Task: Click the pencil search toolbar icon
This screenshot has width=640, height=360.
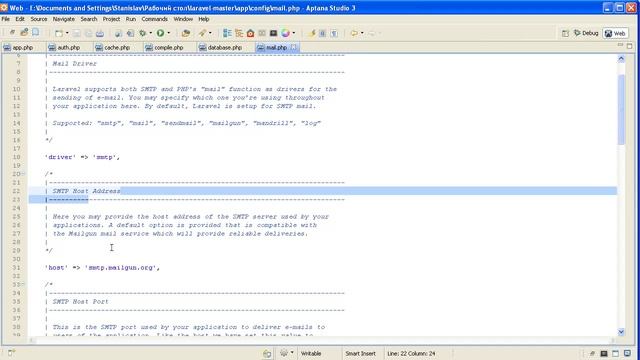Action: (x=202, y=33)
